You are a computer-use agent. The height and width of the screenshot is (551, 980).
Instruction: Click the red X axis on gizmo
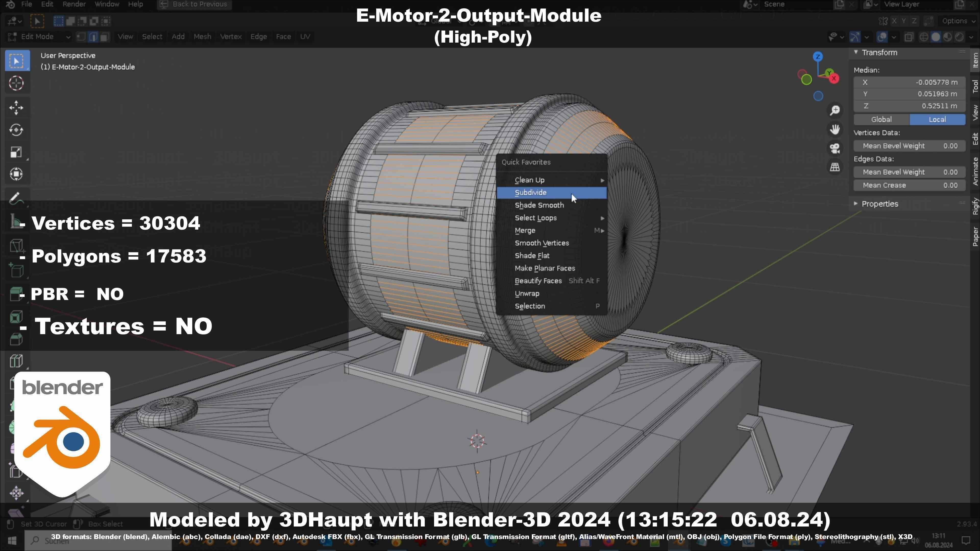[x=834, y=78]
